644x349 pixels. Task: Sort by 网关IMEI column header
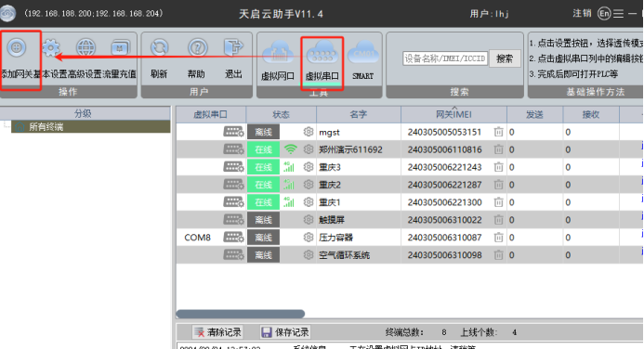[x=453, y=114]
